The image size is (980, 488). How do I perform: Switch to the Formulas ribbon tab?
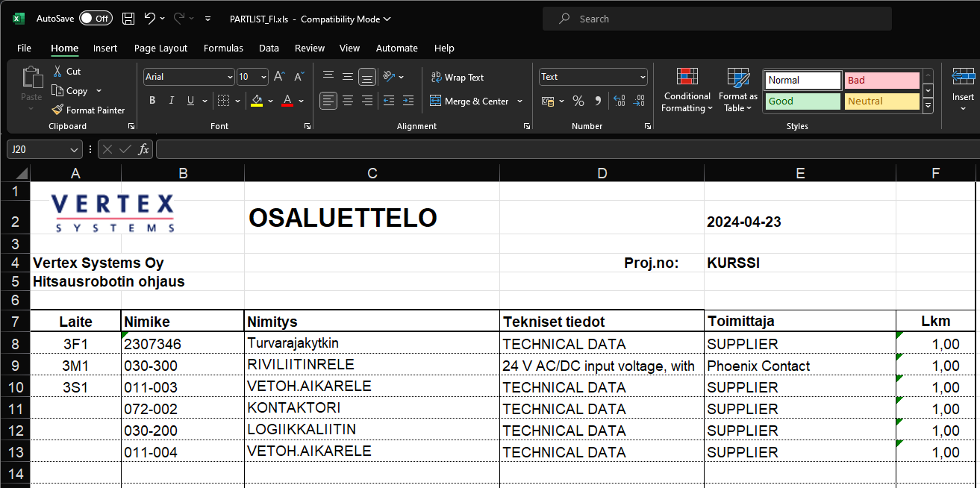click(223, 48)
